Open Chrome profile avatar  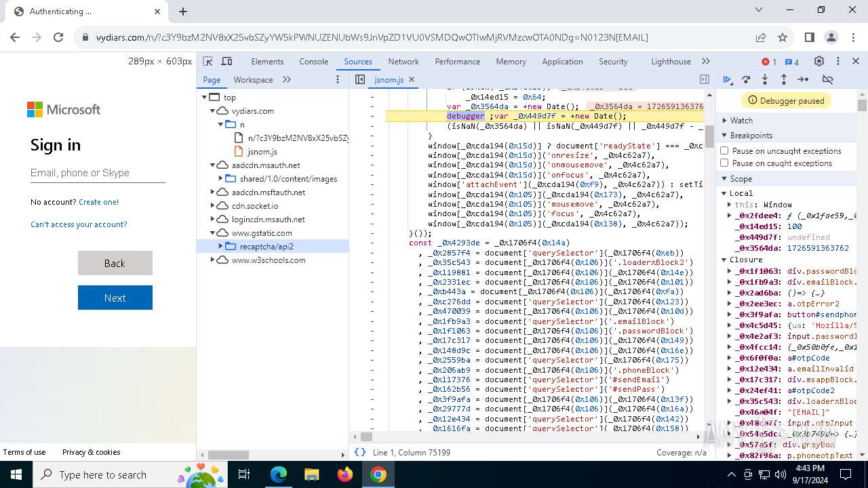831,37
